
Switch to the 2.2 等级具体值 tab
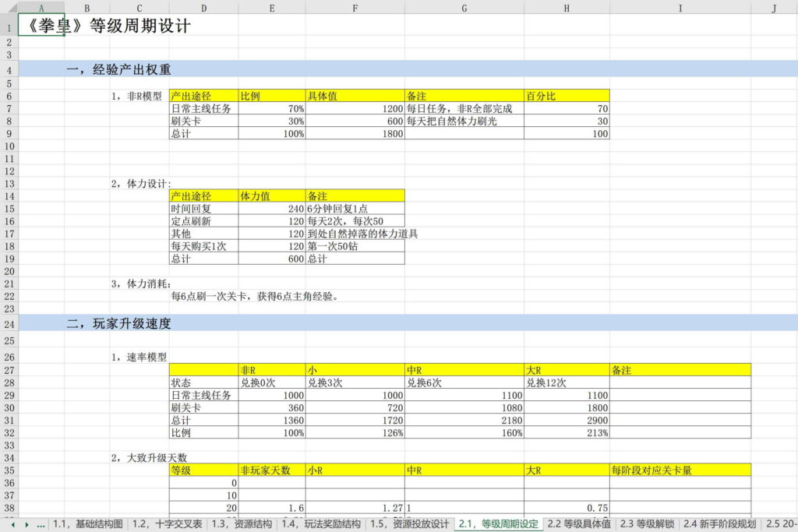point(579,524)
